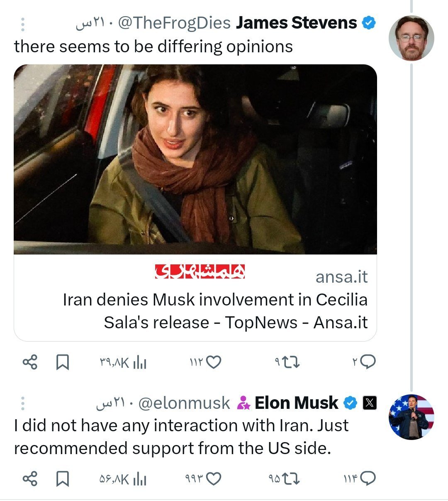Open more options for Elon Musk's tweet

pyautogui.click(x=22, y=403)
